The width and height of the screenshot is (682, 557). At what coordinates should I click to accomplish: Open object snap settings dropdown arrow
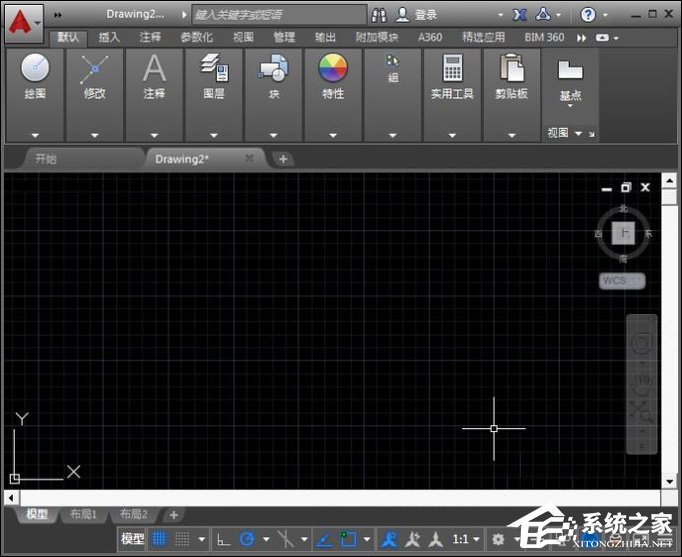coord(367,540)
